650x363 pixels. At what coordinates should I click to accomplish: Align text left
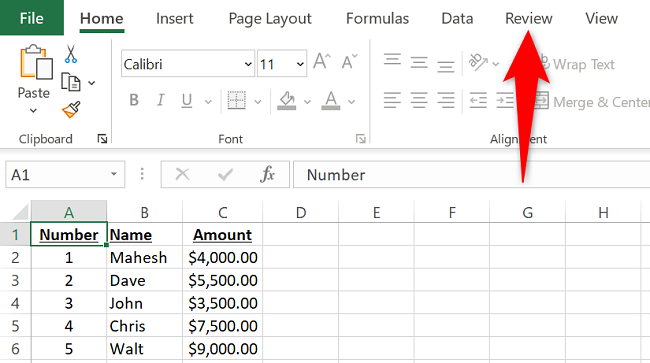[x=392, y=100]
